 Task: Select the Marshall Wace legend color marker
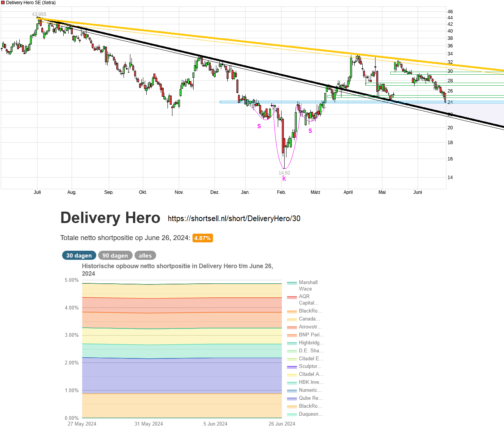292,283
